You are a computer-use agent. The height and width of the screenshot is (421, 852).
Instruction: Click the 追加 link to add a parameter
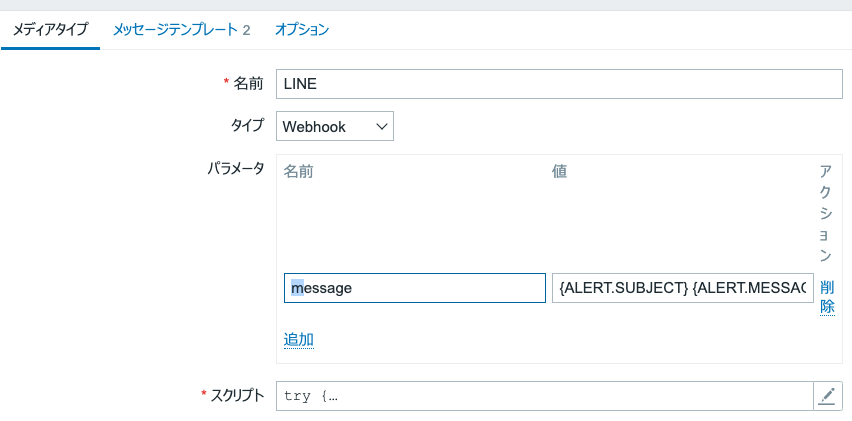(298, 340)
